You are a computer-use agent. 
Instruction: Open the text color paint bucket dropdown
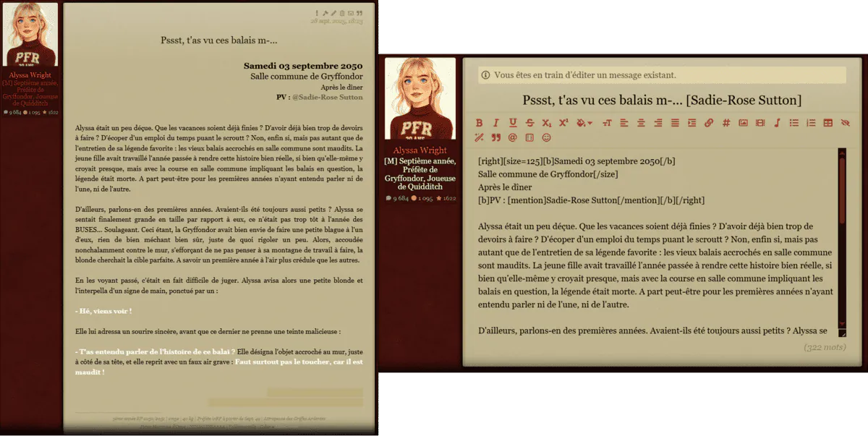pyautogui.click(x=584, y=123)
